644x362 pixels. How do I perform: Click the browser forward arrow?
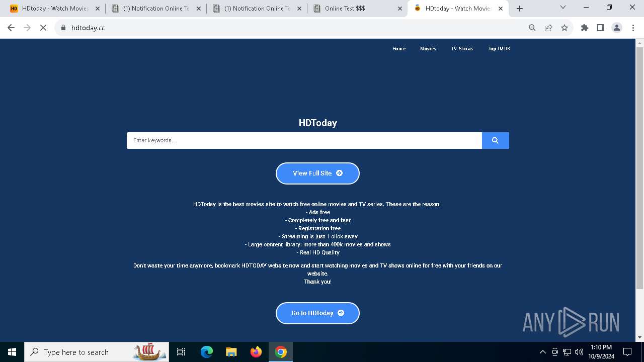tap(27, 28)
